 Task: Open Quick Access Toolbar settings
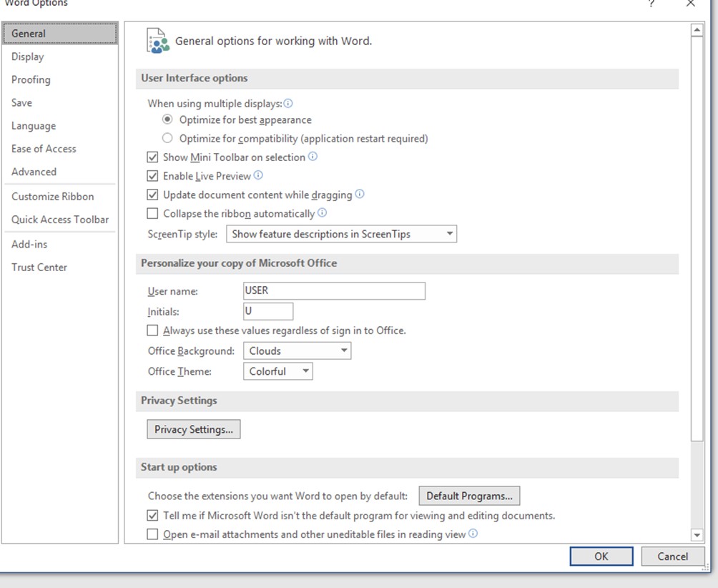click(x=60, y=220)
